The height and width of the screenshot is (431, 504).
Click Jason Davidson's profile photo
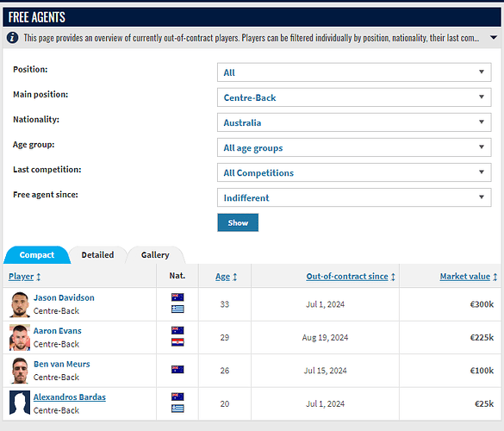20,304
